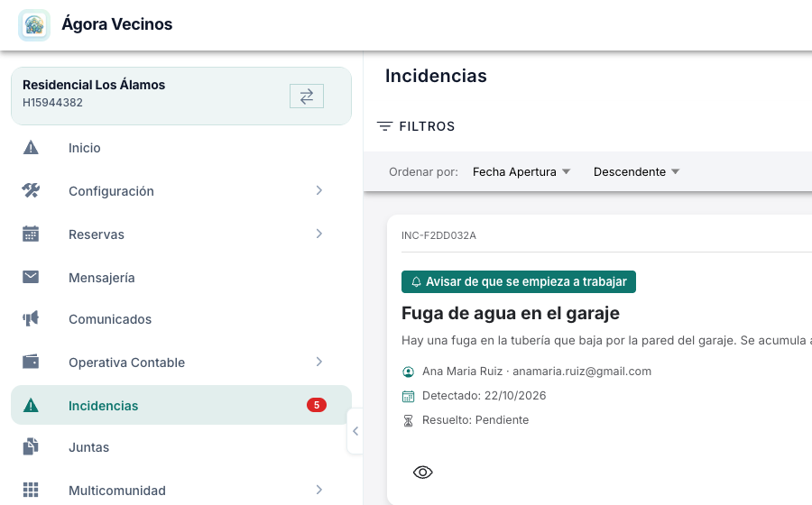
Task: Click the Comunicados megaphone icon
Action: tap(31, 318)
